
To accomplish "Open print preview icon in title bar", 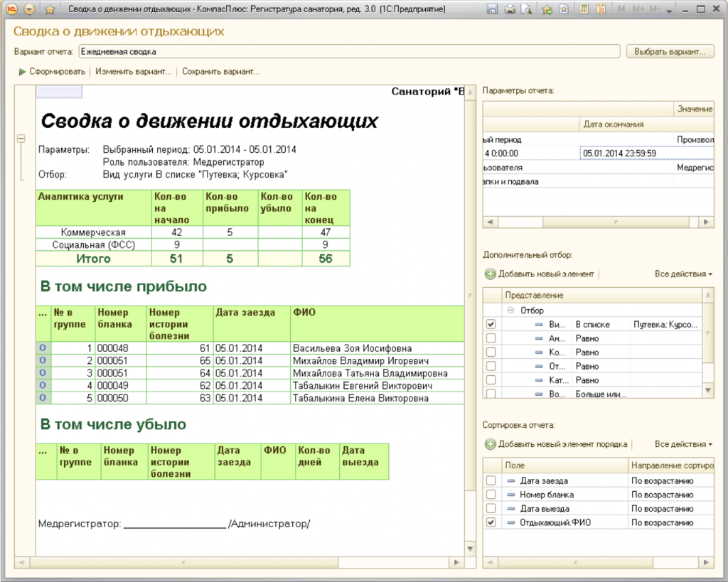I will pos(526,9).
